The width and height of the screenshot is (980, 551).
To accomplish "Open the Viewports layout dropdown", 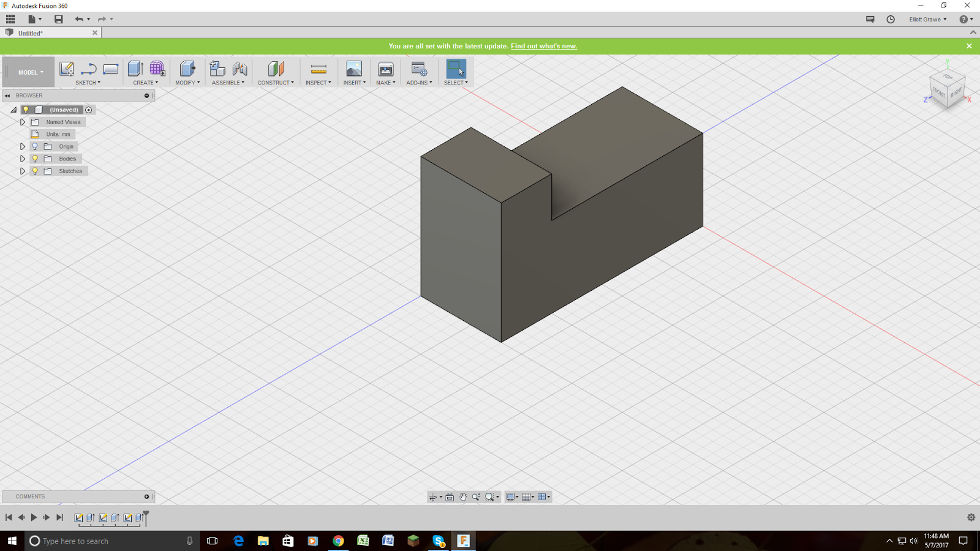I will 544,497.
